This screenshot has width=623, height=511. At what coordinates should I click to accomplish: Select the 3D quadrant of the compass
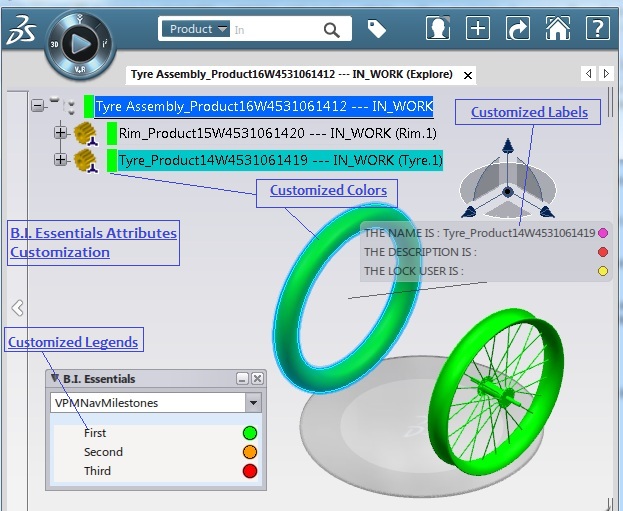[x=54, y=44]
